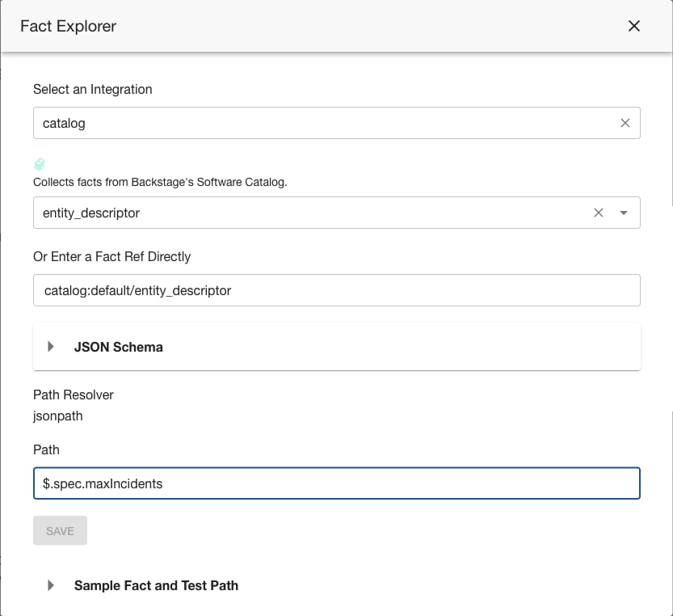The height and width of the screenshot is (616, 673).
Task: Click the JSON Schema heading
Action: tap(119, 347)
